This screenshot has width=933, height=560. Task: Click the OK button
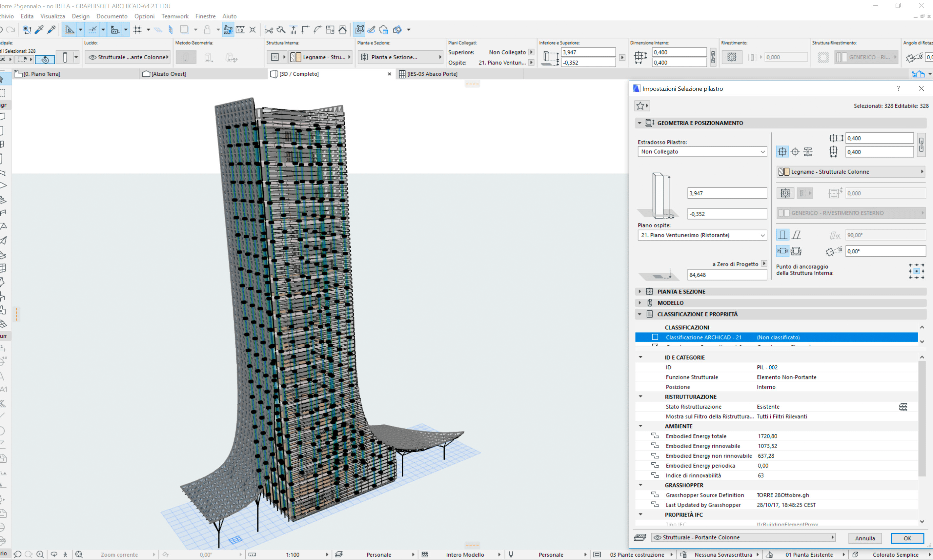tap(907, 538)
